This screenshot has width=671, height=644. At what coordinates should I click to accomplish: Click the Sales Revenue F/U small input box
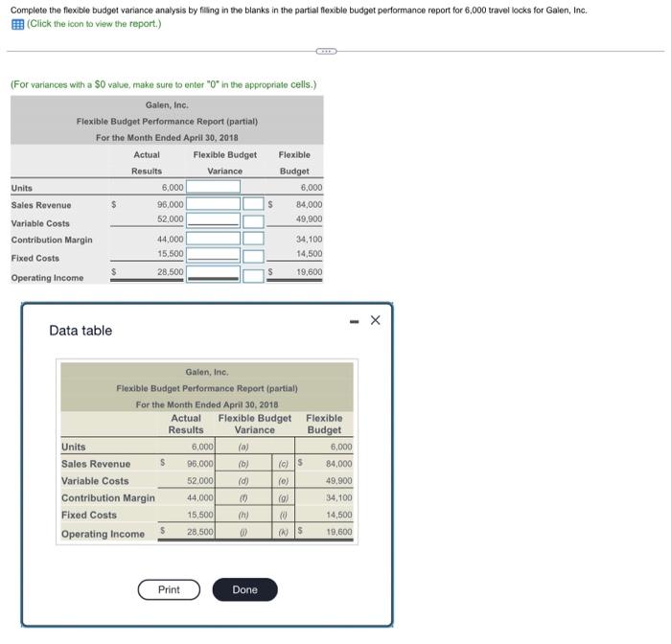coord(253,204)
